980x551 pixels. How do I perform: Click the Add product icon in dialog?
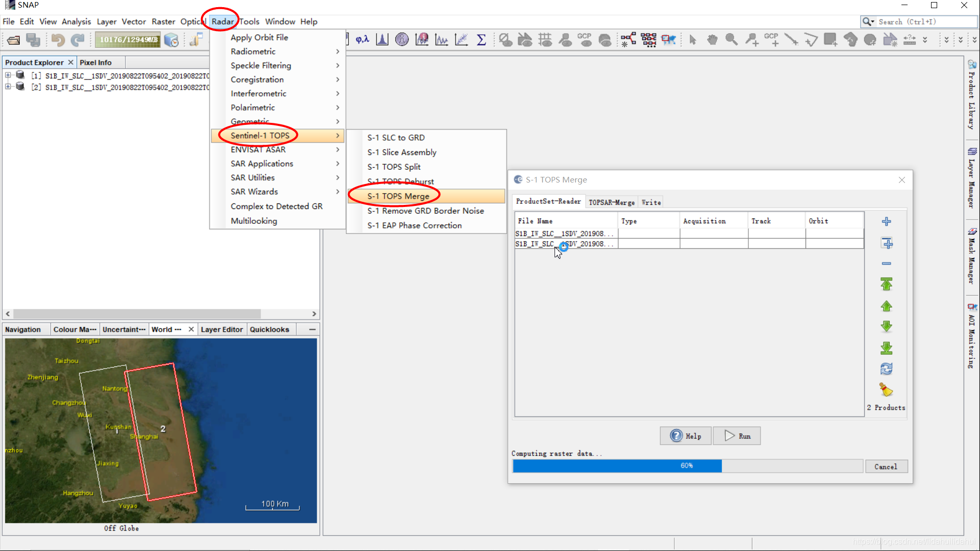pyautogui.click(x=887, y=221)
